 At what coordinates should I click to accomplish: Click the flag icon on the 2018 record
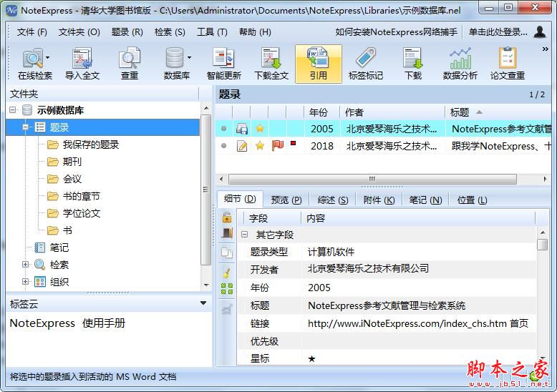[x=278, y=145]
